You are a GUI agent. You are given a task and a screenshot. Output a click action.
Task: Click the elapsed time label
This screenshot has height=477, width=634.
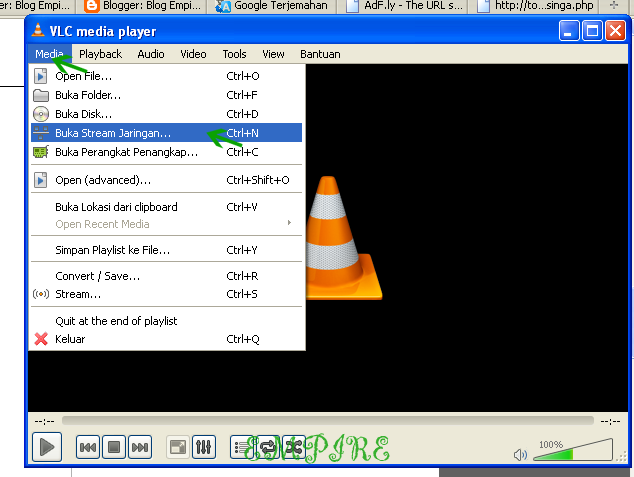coord(44,421)
